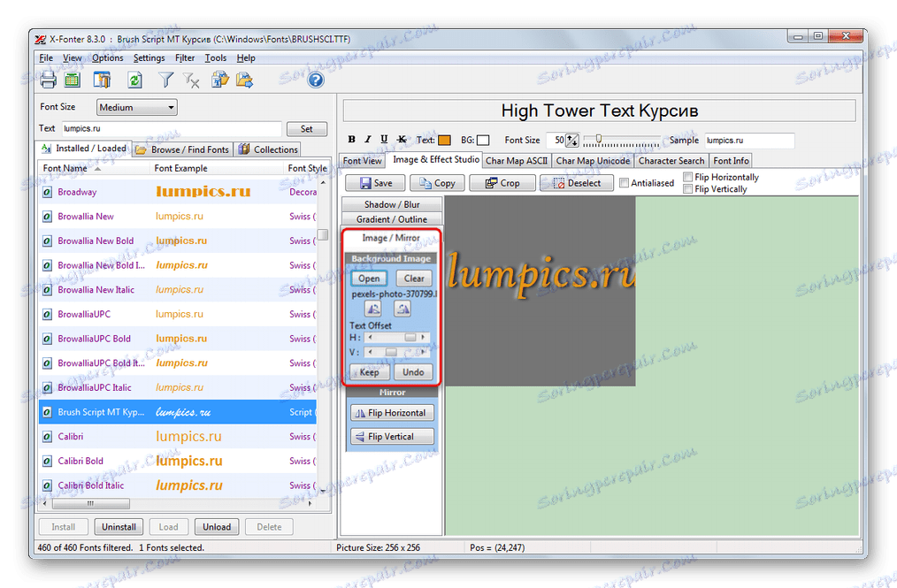This screenshot has width=897, height=588.
Task: Click the clear filter funnel-with-X icon
Action: pyautogui.click(x=192, y=80)
